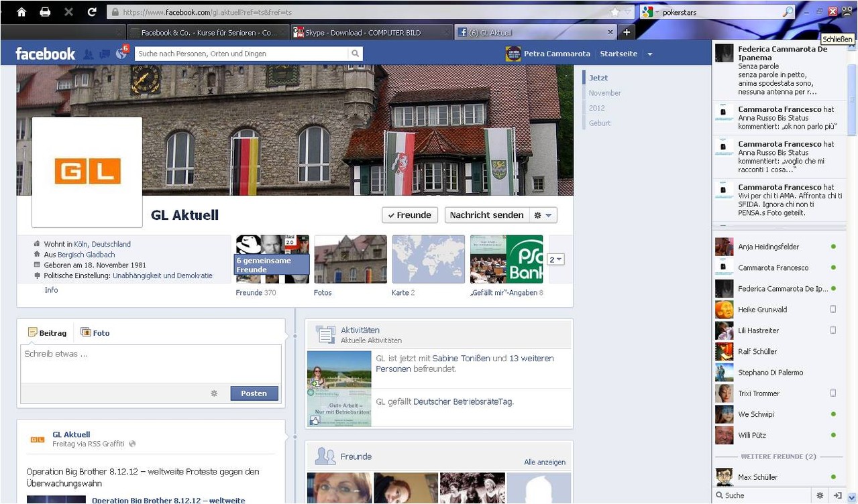
Task: Focus the Suche nach Personen search field
Action: [x=242, y=54]
